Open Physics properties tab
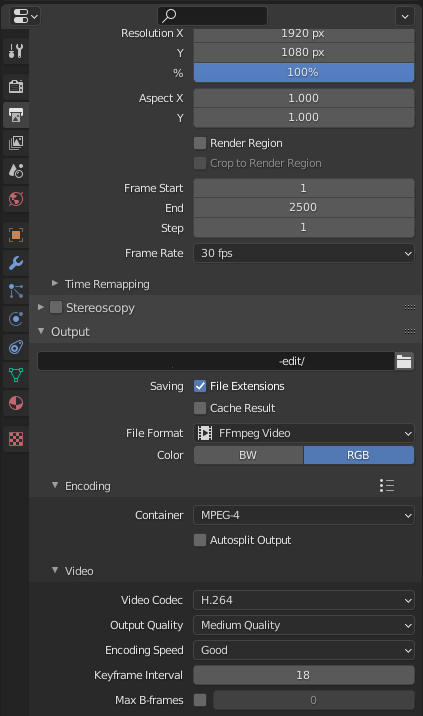The height and width of the screenshot is (716, 423). tap(16, 319)
